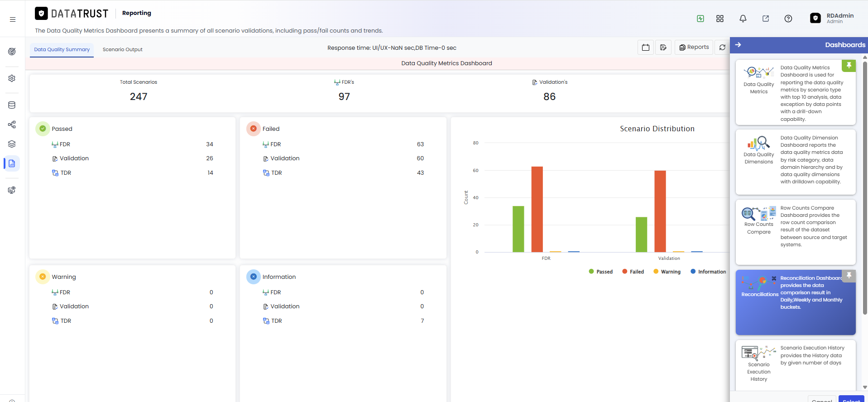Click the Passed green check icon
868x402 pixels.
(43, 129)
